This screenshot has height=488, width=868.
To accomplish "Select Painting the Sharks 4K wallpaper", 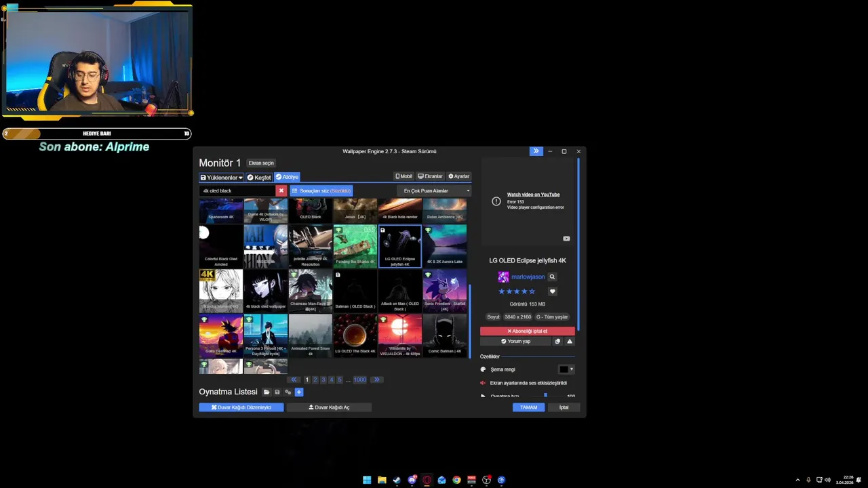I will [355, 246].
